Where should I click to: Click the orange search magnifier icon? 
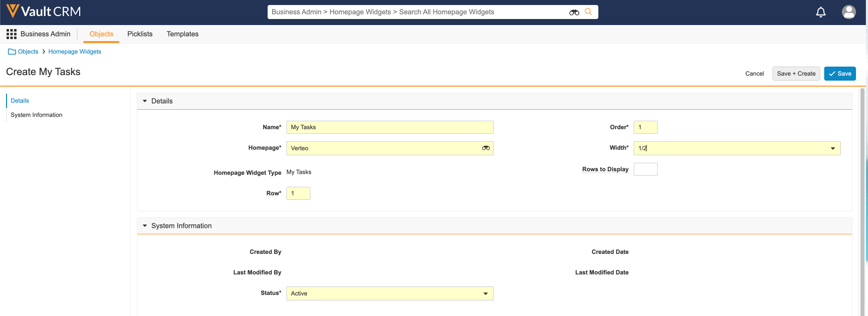click(x=588, y=12)
